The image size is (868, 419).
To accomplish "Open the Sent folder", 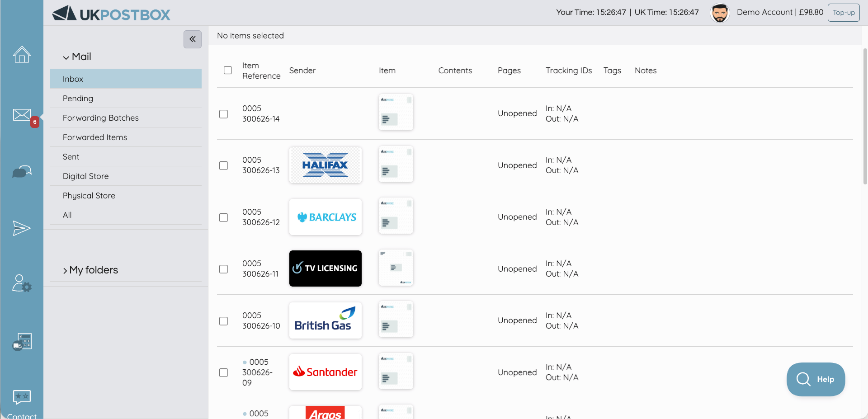I will tap(126, 157).
